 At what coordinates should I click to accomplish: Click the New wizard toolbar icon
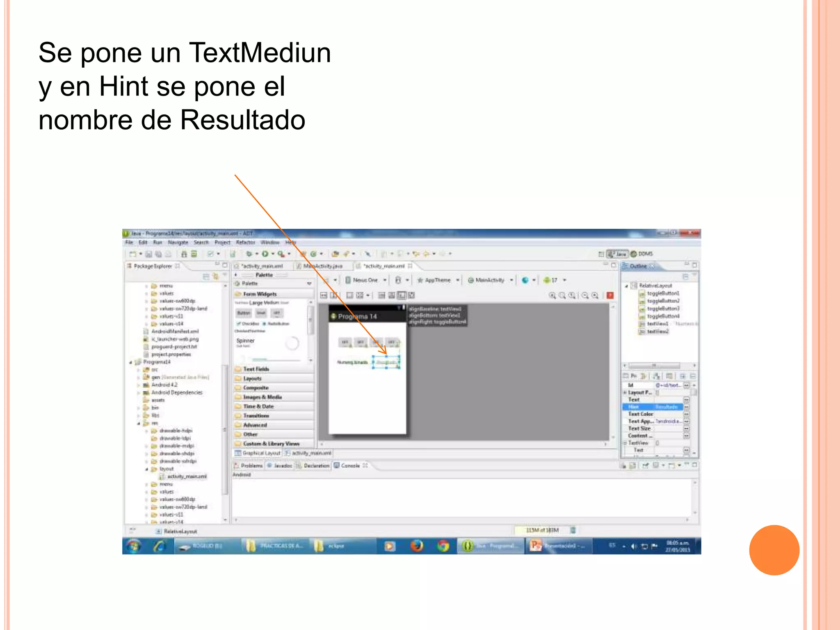(x=133, y=254)
